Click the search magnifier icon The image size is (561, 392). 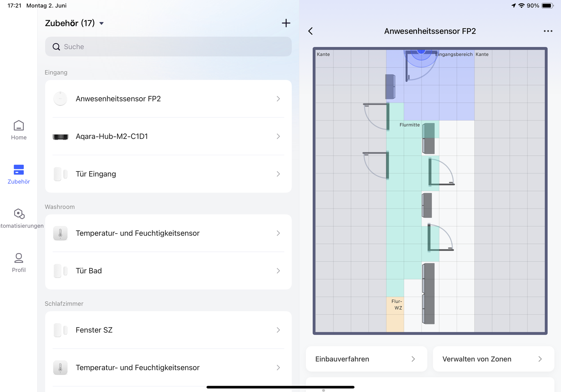(x=56, y=47)
